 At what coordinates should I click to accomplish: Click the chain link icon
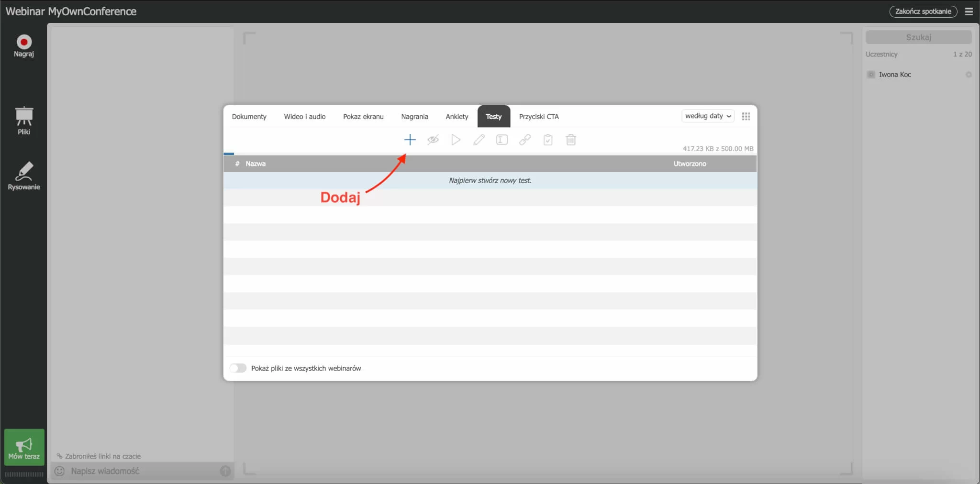pos(525,140)
